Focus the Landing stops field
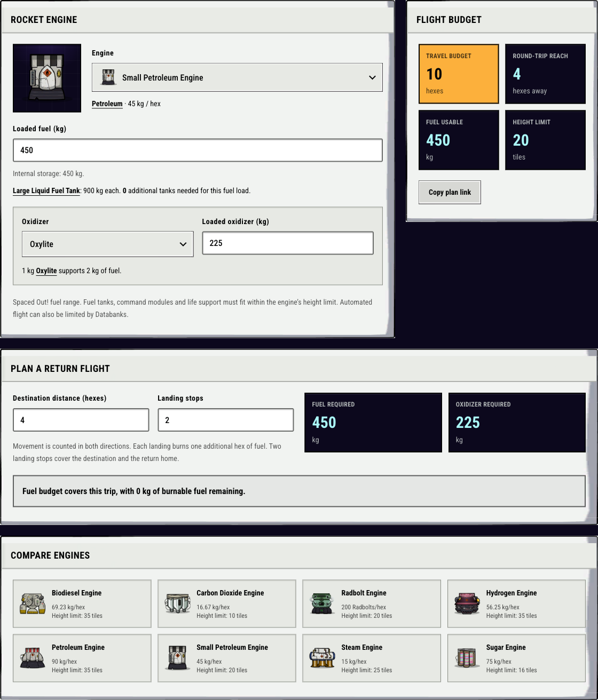Screen dimensions: 598x700 (x=226, y=420)
